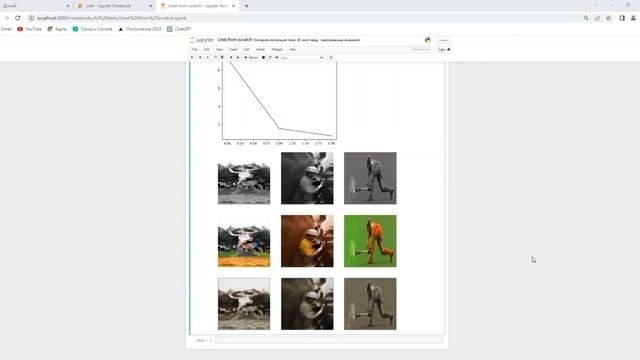Open the ChatGPT bookmark
640x360 pixels.
click(x=179, y=29)
